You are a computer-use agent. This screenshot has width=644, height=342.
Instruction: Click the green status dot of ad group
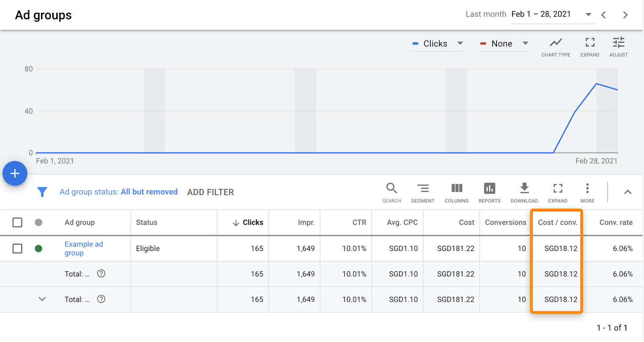39,249
